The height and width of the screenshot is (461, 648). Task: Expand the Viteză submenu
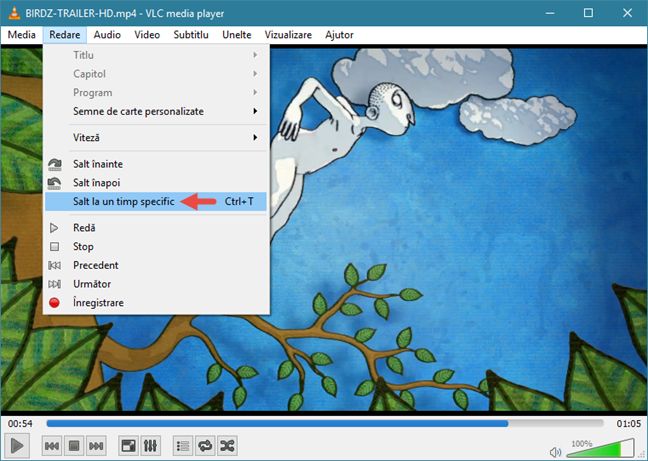(156, 138)
